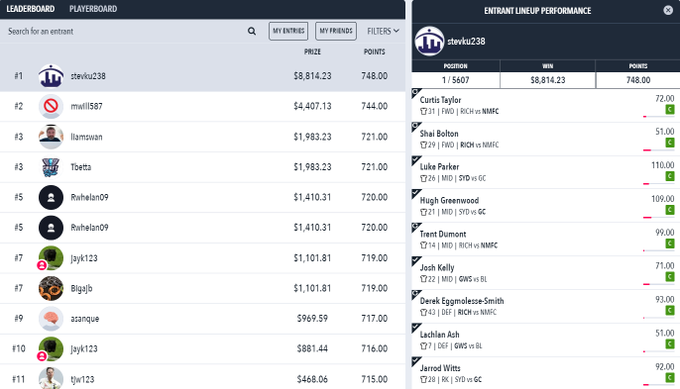Click the search magnifier icon

[x=252, y=31]
